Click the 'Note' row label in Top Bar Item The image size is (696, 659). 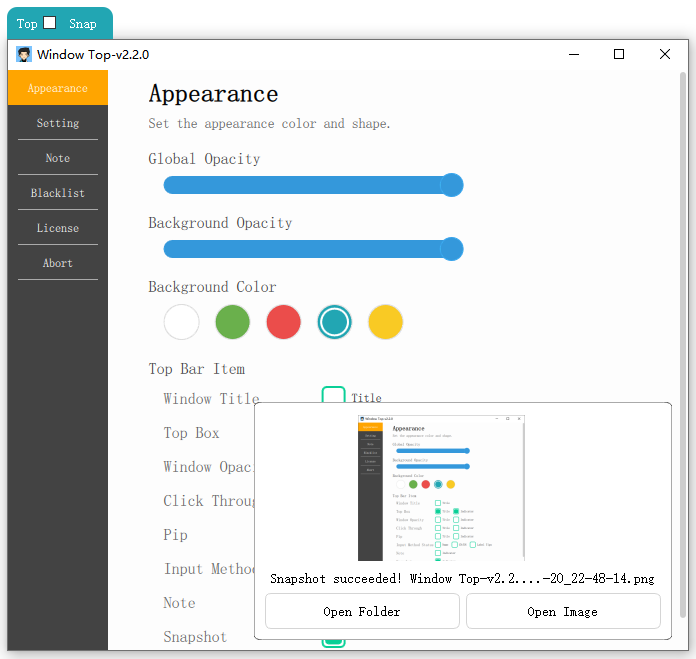coord(179,603)
